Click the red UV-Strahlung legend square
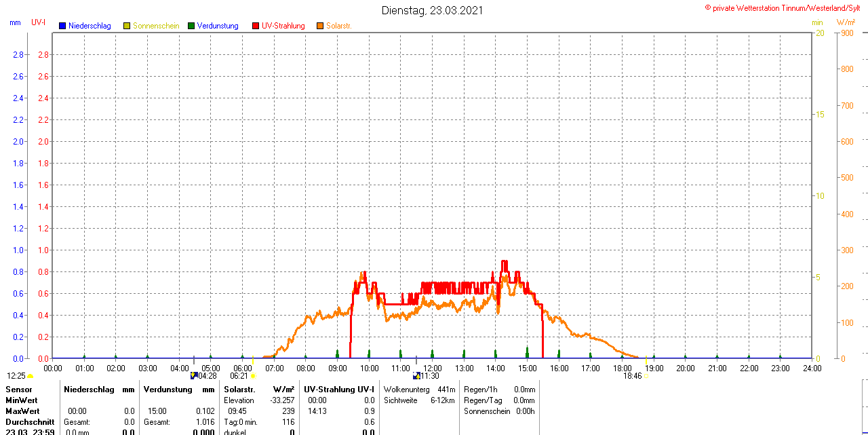868x435 pixels. coord(256,26)
